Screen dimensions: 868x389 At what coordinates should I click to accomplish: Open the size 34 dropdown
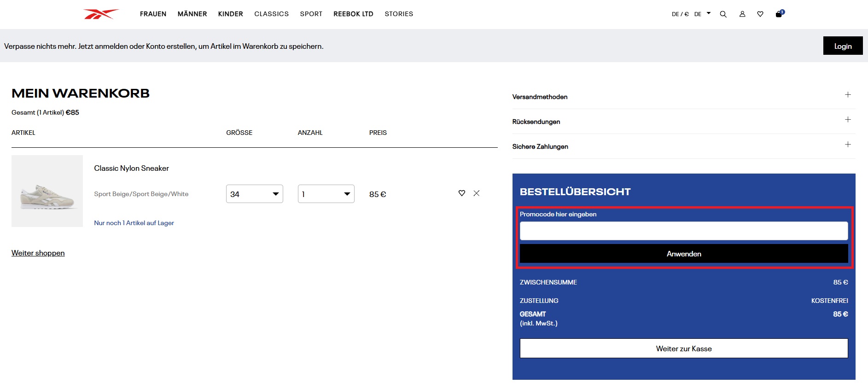pyautogui.click(x=254, y=194)
